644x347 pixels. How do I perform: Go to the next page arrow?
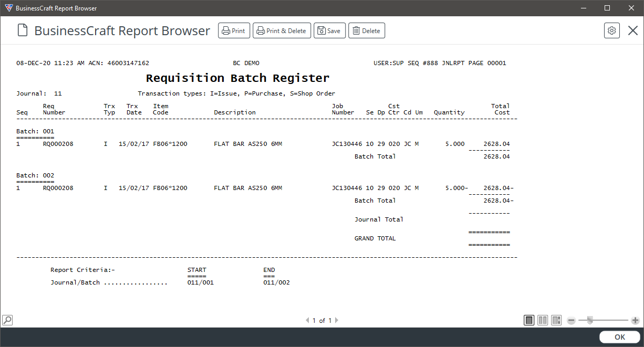tap(336, 320)
